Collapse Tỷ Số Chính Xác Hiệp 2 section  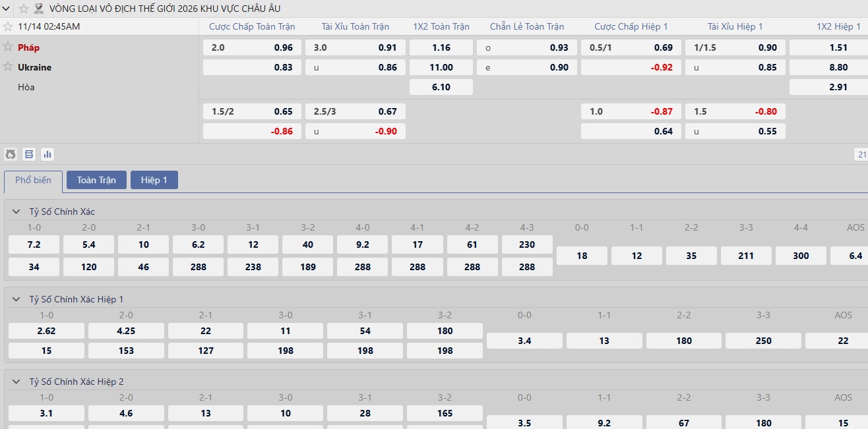coord(16,382)
